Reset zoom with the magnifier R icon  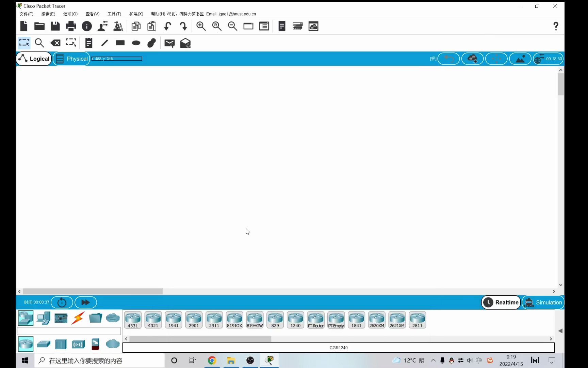click(x=217, y=26)
